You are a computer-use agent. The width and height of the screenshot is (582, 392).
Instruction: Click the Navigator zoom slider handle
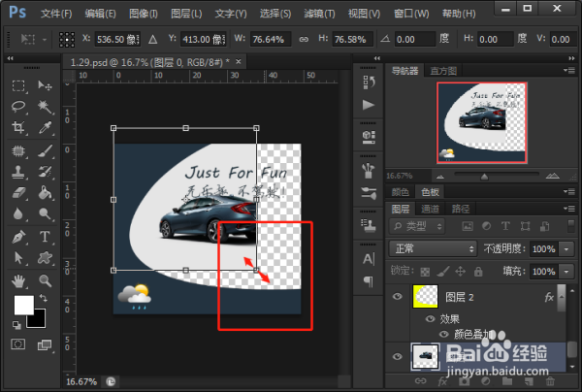coord(484,177)
